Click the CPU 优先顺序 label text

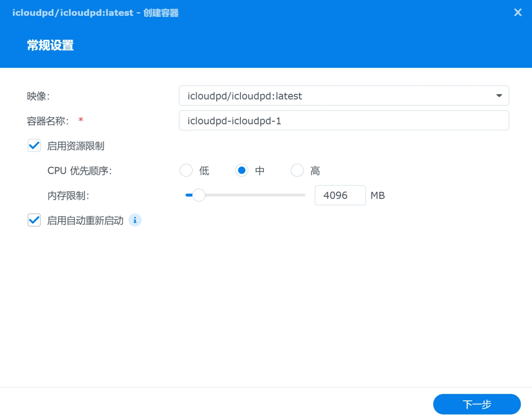[x=80, y=171]
